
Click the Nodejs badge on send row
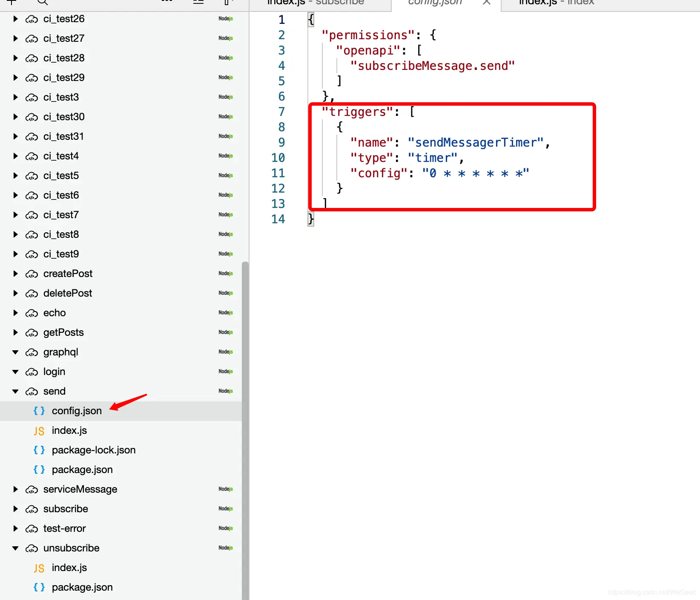(x=226, y=391)
